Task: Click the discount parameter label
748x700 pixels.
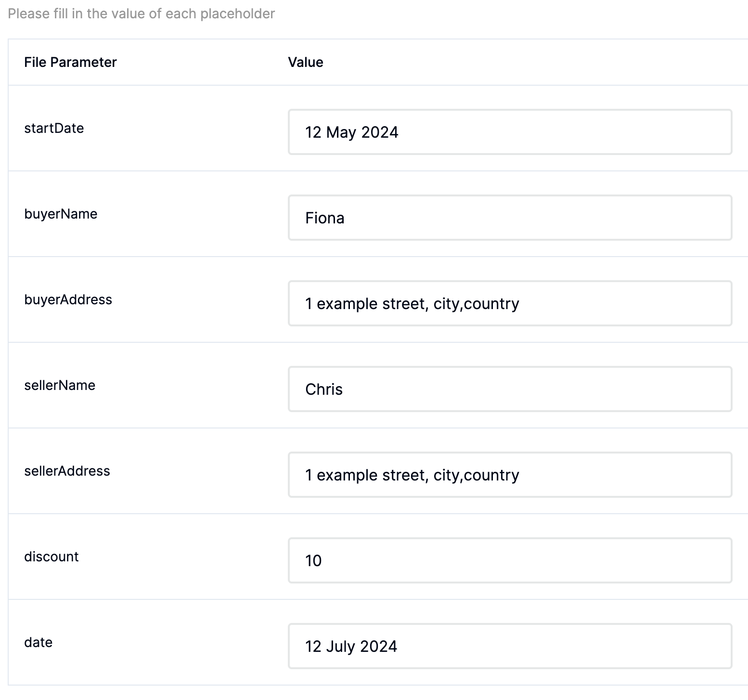Action: click(x=51, y=557)
